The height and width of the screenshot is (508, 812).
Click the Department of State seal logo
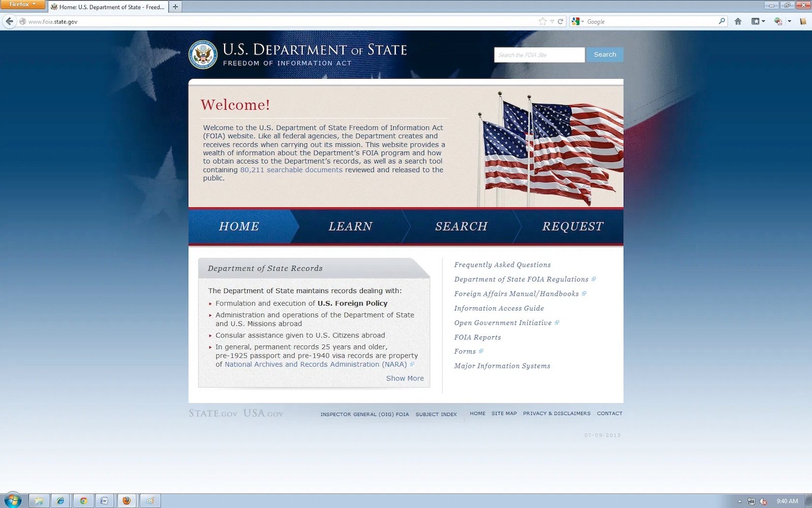(x=203, y=54)
